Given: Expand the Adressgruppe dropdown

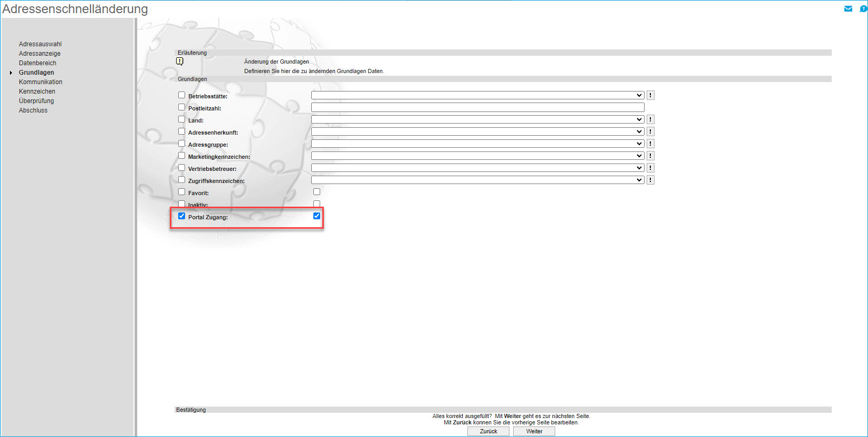Looking at the screenshot, I should pyautogui.click(x=477, y=144).
